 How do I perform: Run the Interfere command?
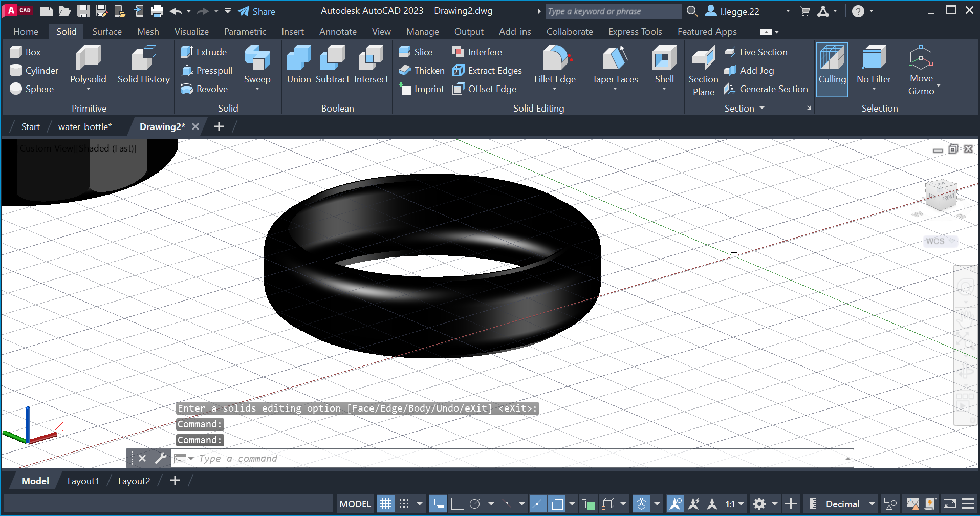[x=477, y=52]
